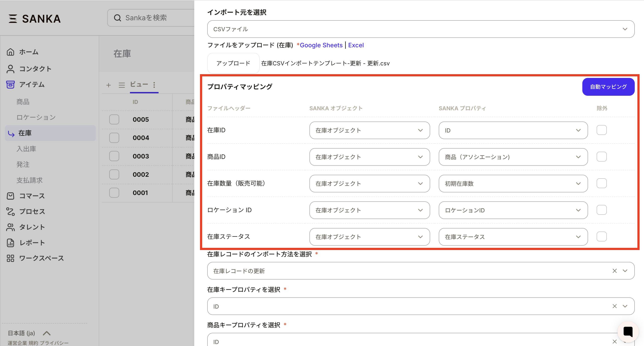
Task: Open the ロケーション sidebar menu item
Action: click(x=36, y=117)
